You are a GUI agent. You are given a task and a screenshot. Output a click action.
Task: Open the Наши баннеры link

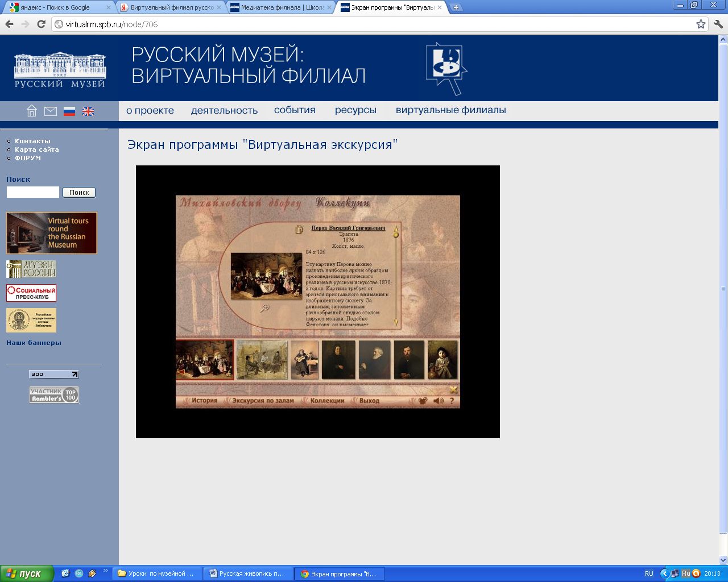(x=34, y=343)
